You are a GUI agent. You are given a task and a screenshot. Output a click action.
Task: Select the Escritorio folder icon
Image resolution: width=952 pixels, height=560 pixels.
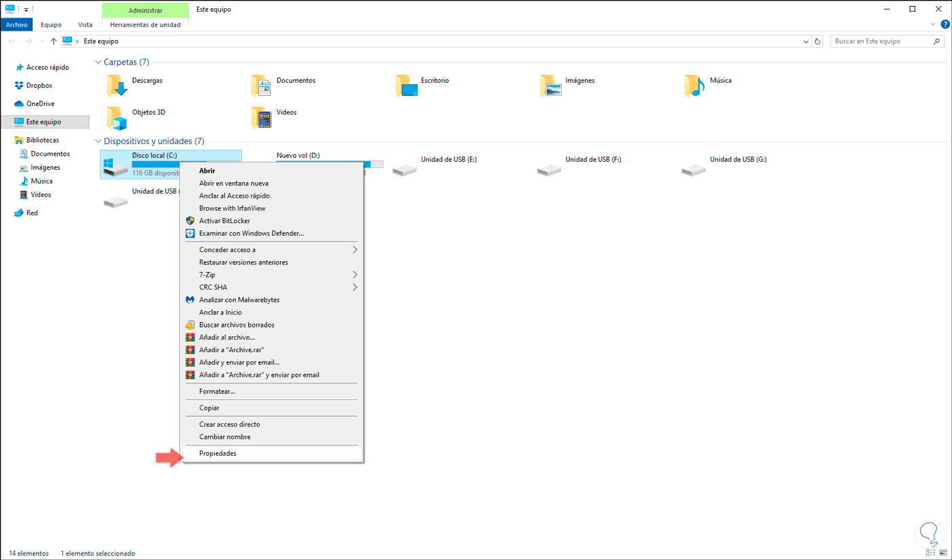407,86
